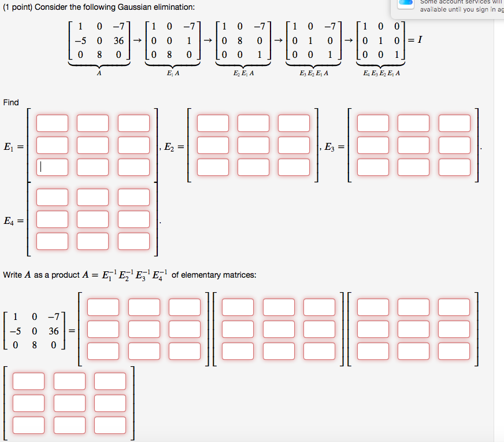Image resolution: width=504 pixels, height=442 pixels.
Task: Focus E4 row 2 column 2 input
Action: (93, 219)
